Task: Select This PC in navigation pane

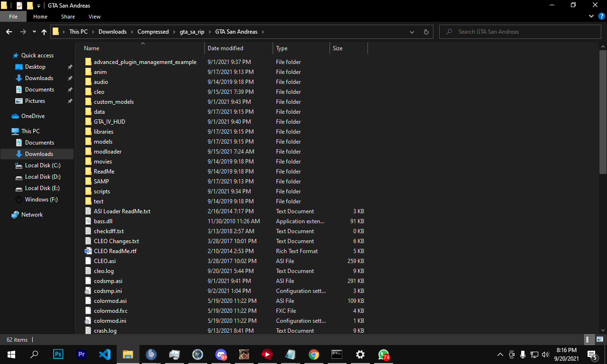Action: 30,131
